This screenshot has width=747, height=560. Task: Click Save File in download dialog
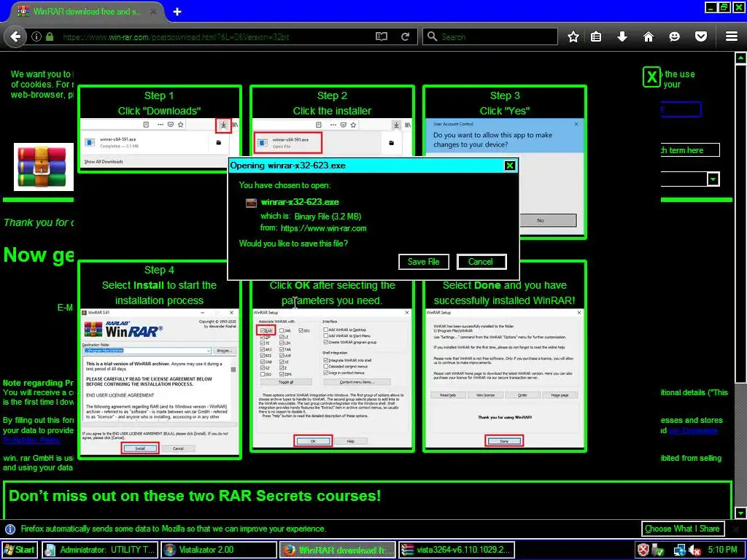click(424, 262)
